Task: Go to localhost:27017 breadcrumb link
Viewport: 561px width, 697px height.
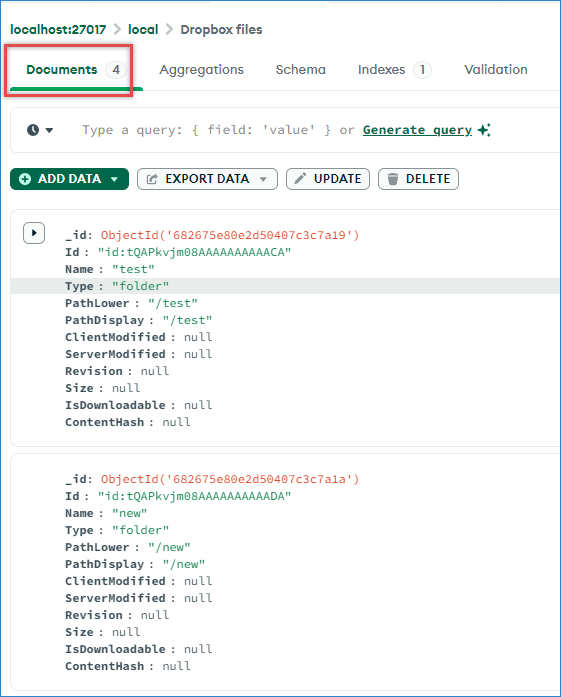Action: click(58, 29)
